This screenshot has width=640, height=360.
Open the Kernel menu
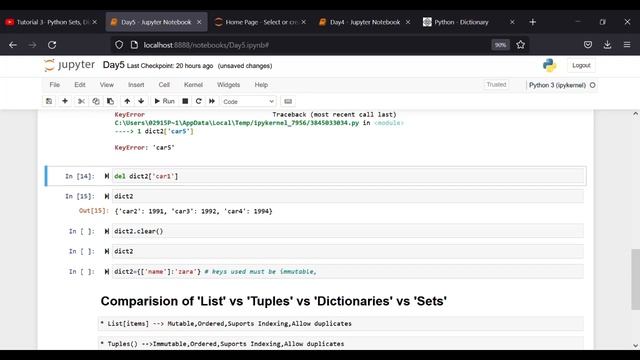pos(193,85)
